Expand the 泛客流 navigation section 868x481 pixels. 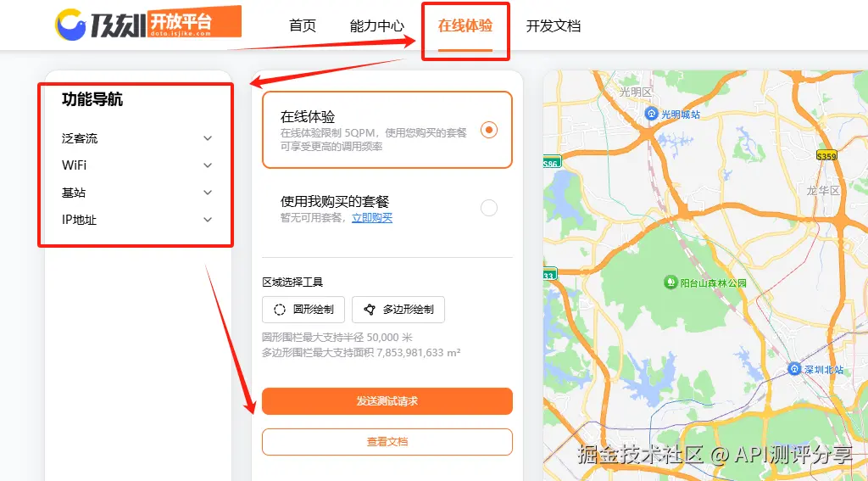(x=136, y=138)
